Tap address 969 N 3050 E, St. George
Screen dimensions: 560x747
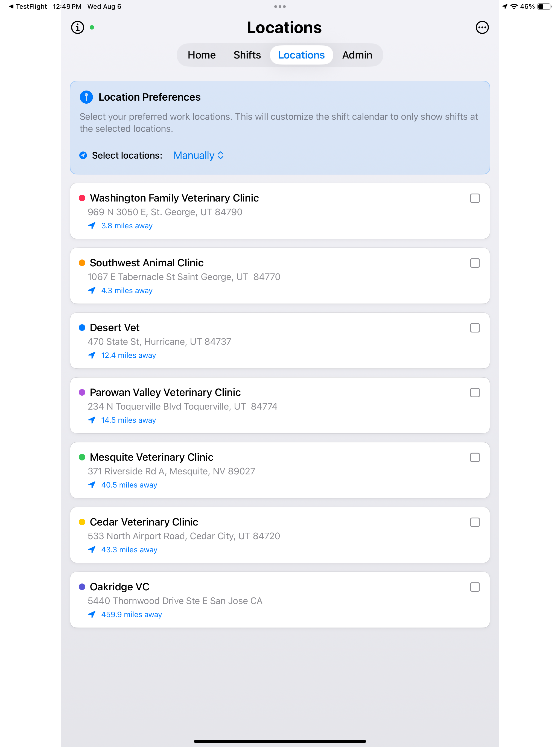point(165,212)
